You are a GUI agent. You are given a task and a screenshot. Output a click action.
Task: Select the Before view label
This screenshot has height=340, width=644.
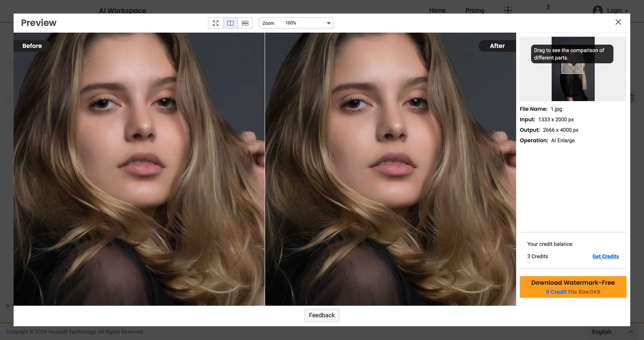coord(32,46)
